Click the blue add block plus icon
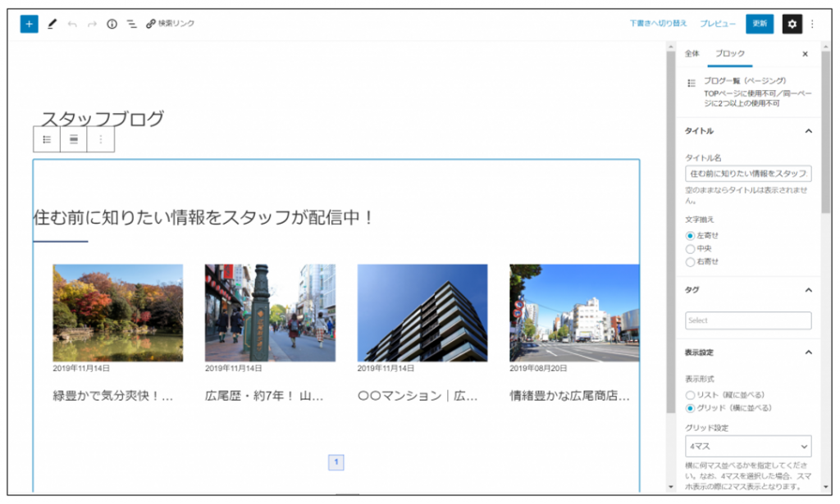The height and width of the screenshot is (504, 840). pos(30,25)
